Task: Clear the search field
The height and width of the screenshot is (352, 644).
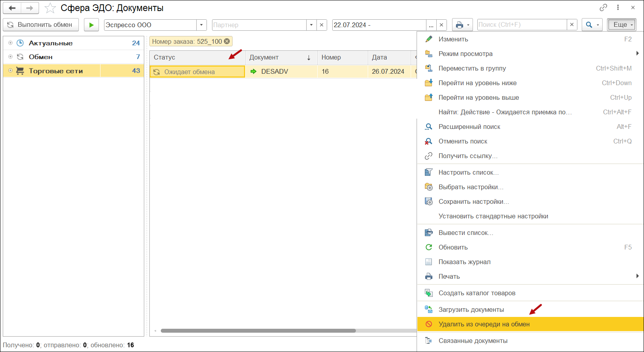Action: point(572,25)
